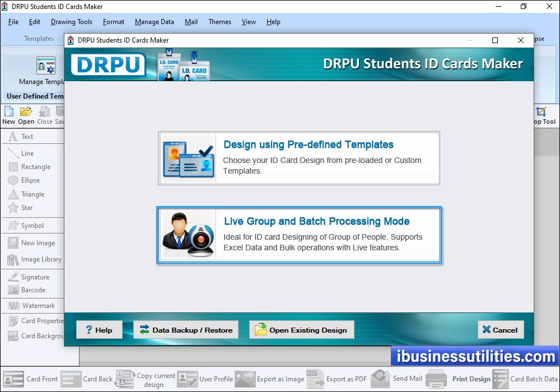Viewport: 560px width, 392px height.
Task: Export the design as PDF
Action: tap(346, 379)
